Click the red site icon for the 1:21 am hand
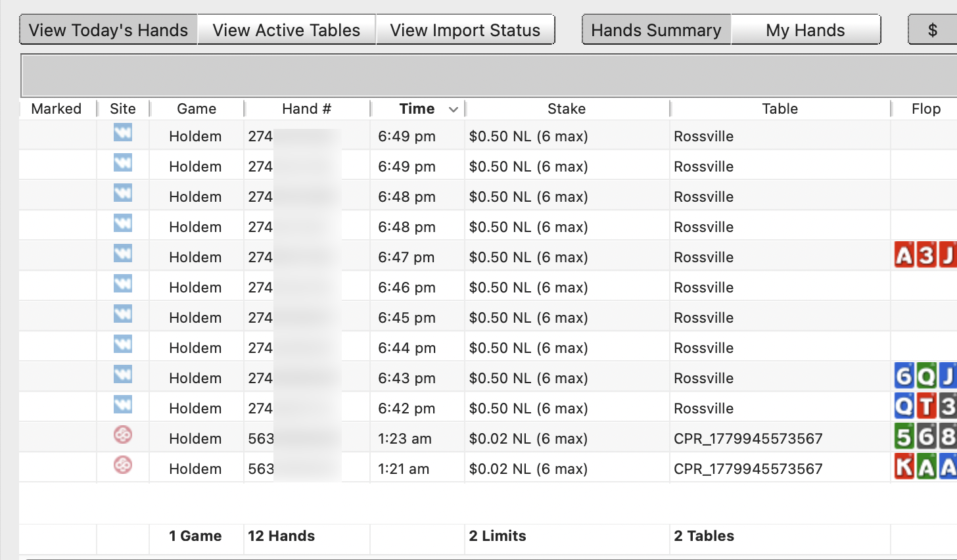957x560 pixels. point(123,465)
